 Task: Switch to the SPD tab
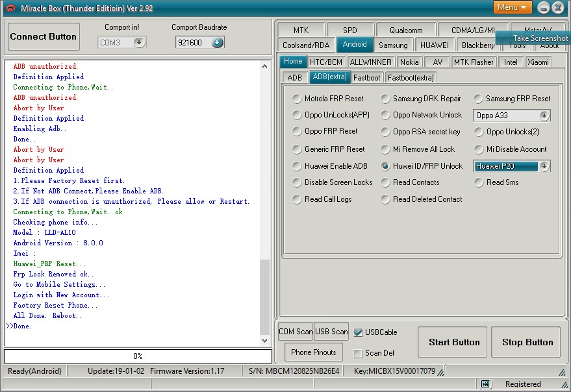tap(350, 31)
